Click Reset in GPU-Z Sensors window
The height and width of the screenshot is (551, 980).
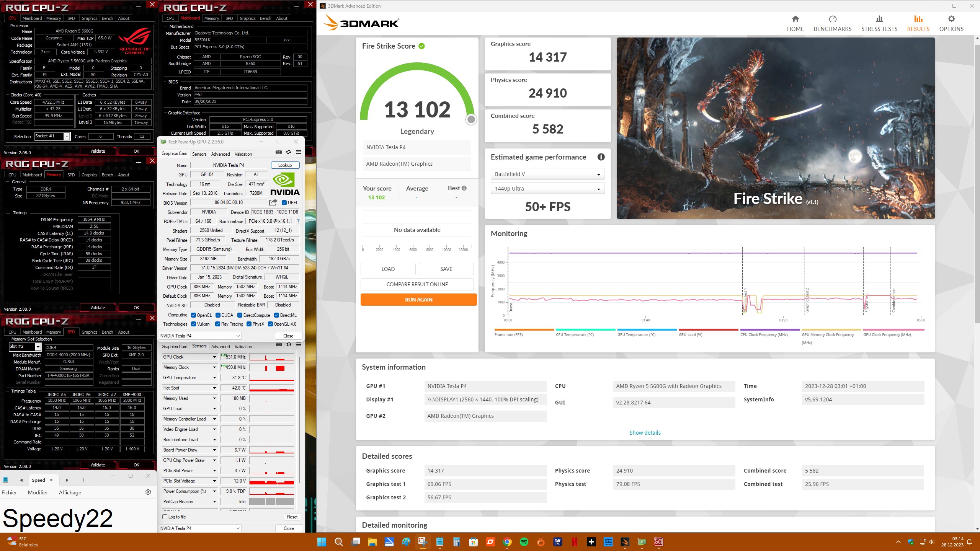coord(292,517)
